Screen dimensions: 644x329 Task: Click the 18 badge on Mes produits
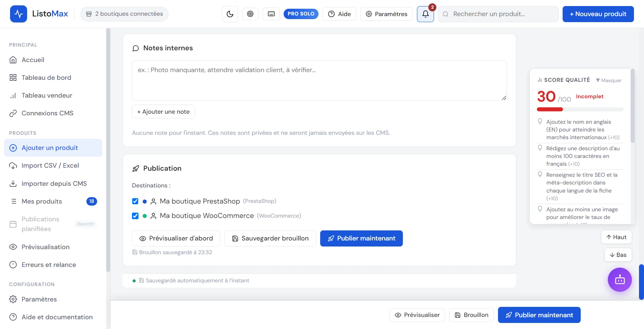92,201
